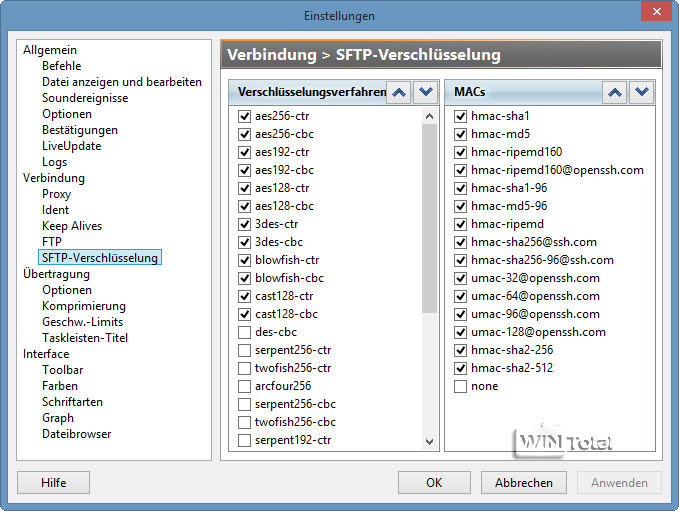This screenshot has width=679, height=511.
Task: Check the arcfour256 checkbox
Action: click(x=244, y=386)
